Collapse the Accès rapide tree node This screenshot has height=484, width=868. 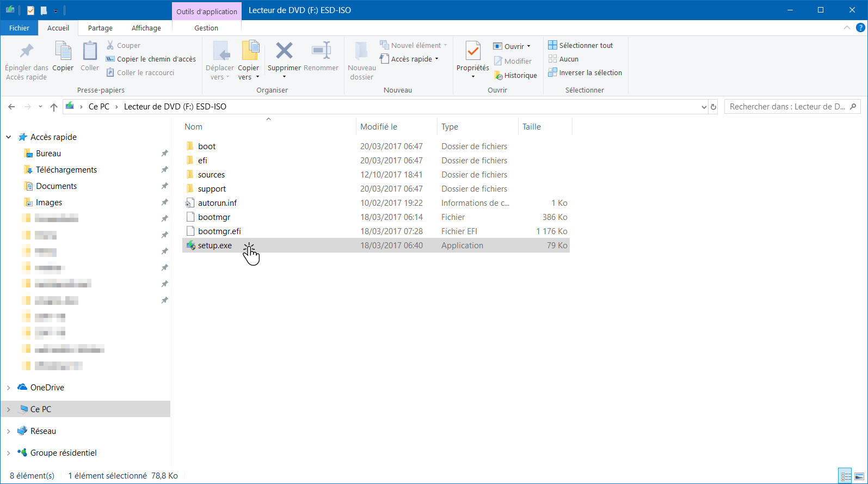point(9,137)
